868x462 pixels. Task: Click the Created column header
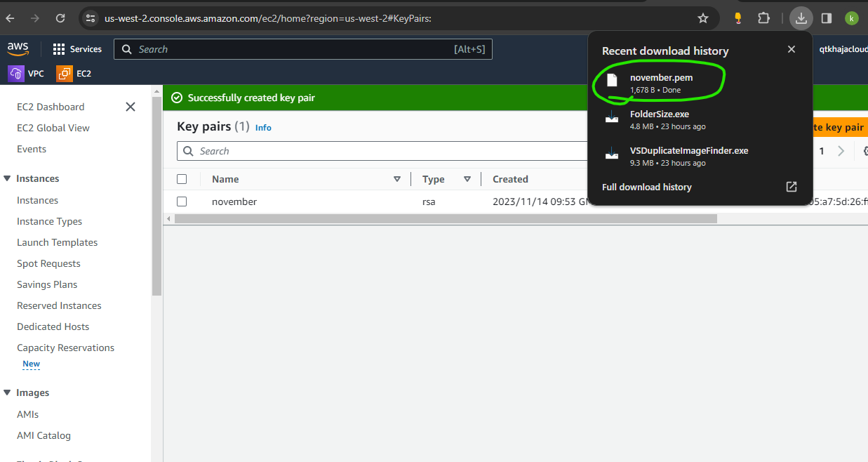[x=510, y=179]
